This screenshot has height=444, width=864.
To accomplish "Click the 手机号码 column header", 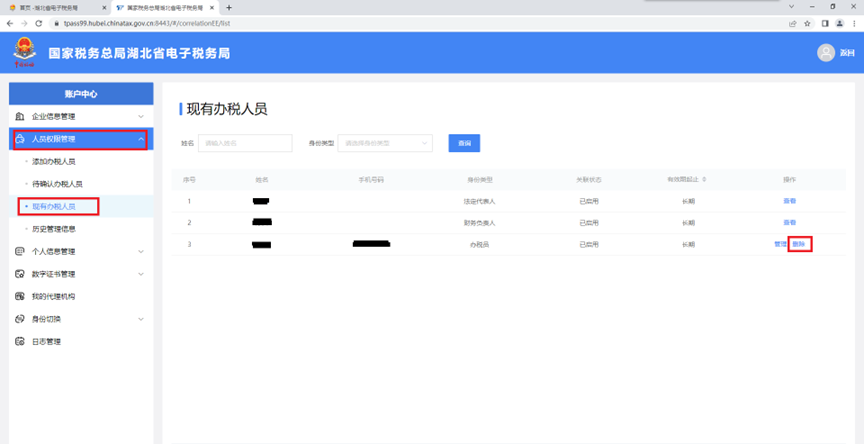I will 371,180.
